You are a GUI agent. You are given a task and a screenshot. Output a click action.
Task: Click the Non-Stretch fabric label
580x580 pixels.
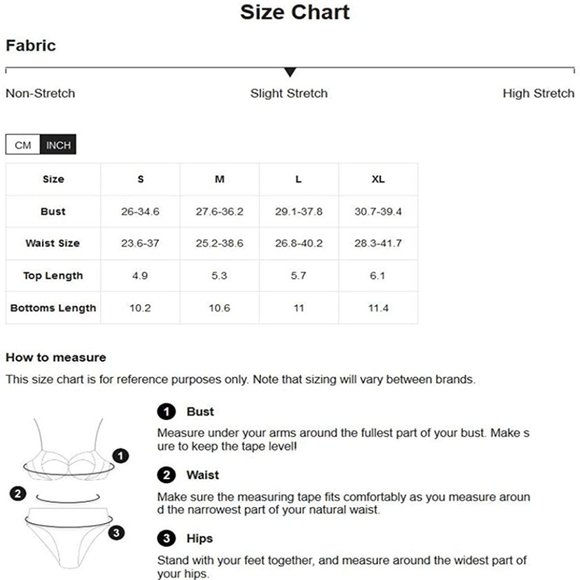click(40, 93)
